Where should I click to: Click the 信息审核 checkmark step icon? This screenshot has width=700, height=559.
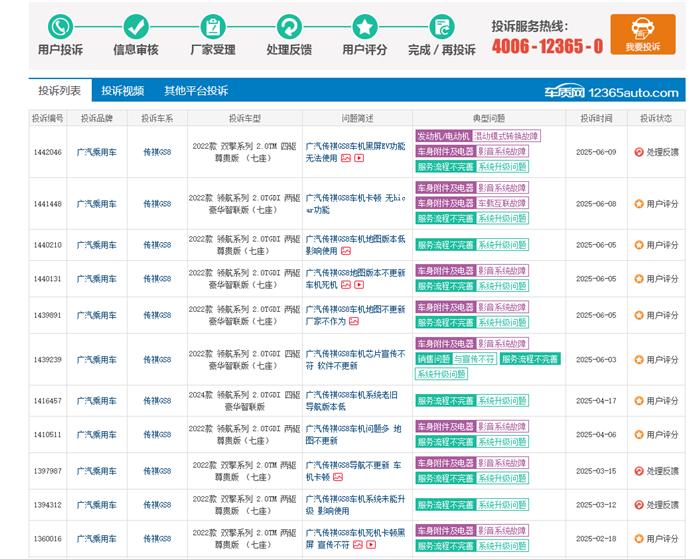point(136,27)
